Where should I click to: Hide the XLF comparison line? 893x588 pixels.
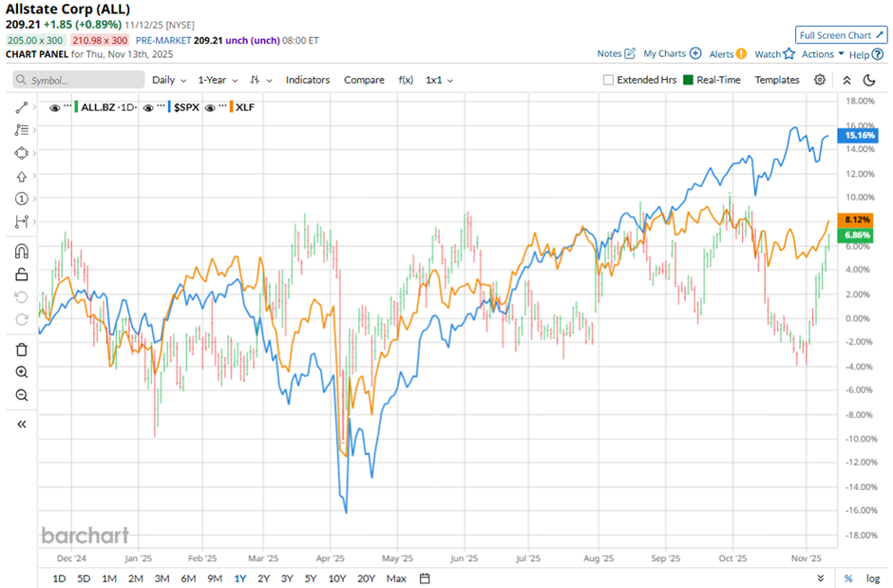click(x=210, y=107)
